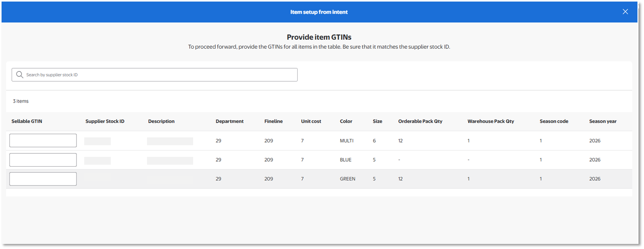
Task: Click the Size column header
Action: pos(377,121)
